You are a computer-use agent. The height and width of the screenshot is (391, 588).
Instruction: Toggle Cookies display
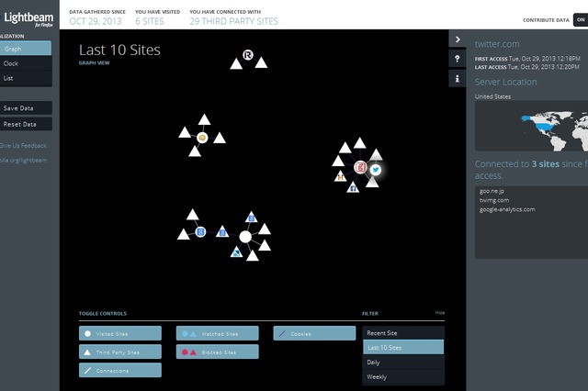click(314, 333)
